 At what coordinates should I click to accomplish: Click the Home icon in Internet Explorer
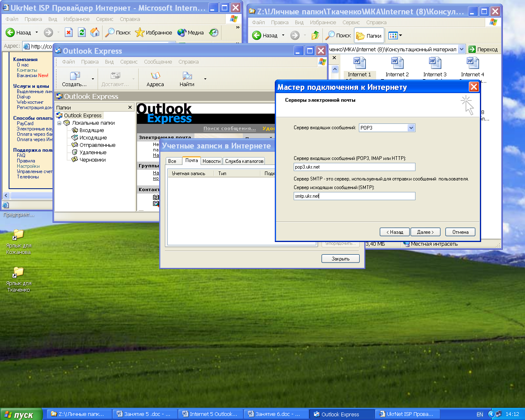tap(95, 32)
